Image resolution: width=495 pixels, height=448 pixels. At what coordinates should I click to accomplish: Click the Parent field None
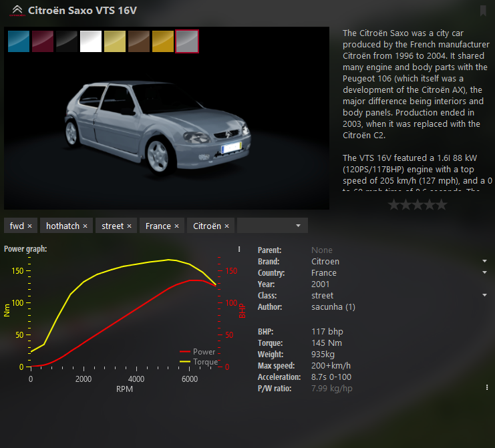coord(322,250)
